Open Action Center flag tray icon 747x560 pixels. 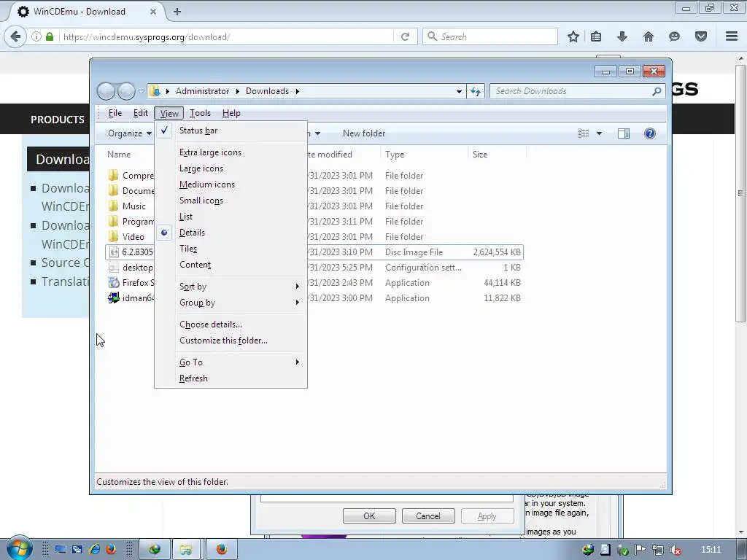coord(640,550)
